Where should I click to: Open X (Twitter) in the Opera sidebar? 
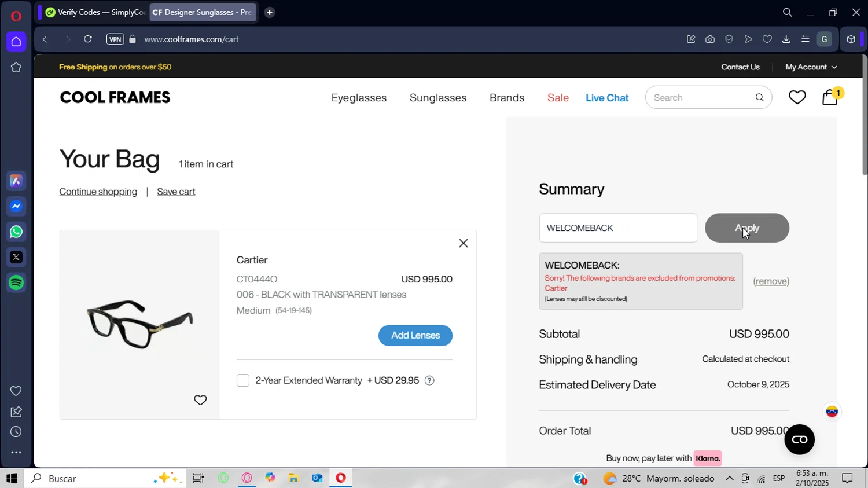[16, 257]
